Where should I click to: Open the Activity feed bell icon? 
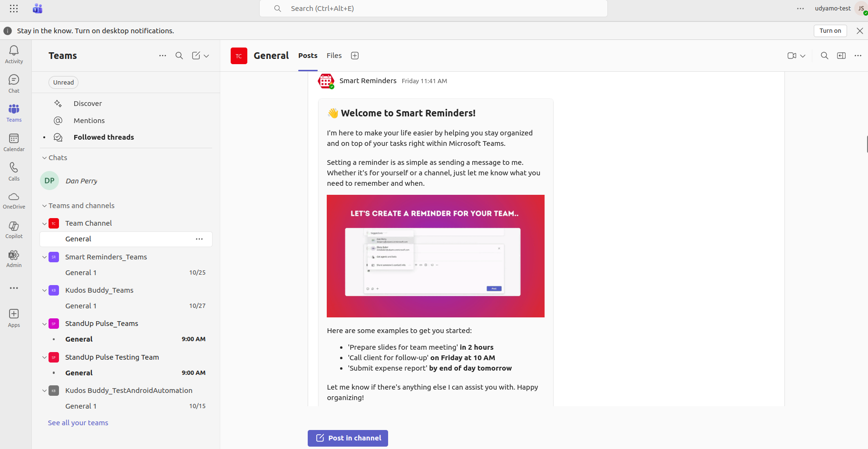[x=14, y=51]
